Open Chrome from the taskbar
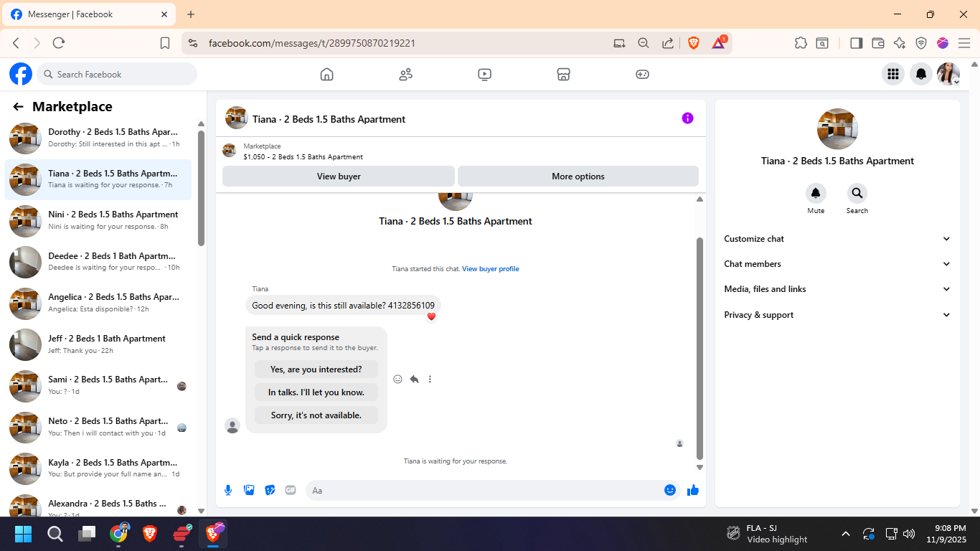The width and height of the screenshot is (980, 551). [x=119, y=534]
